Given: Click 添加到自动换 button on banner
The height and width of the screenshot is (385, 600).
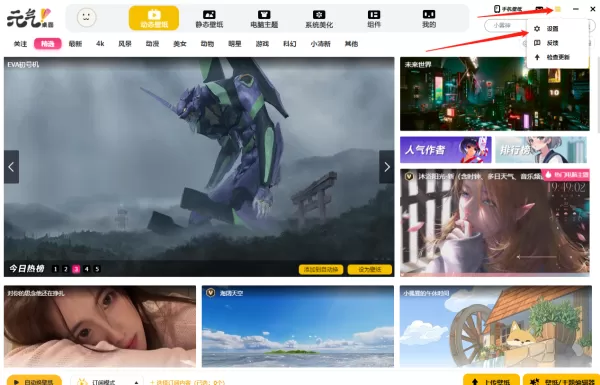Looking at the screenshot, I should (321, 269).
